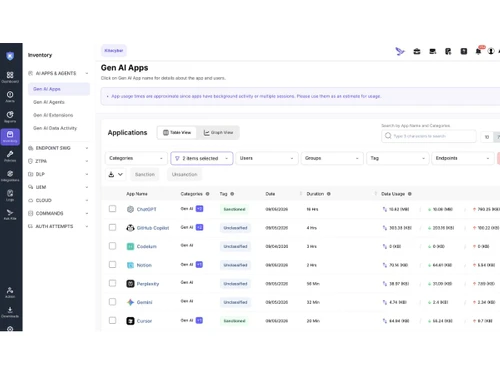Open the Endpoints filter dropdown
Screen dimensions: 500x375
(x=463, y=158)
